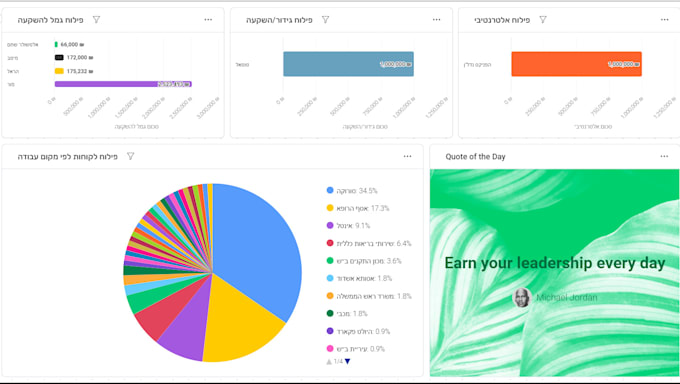Toggle אינטל 9.1% legend entry

click(x=348, y=226)
